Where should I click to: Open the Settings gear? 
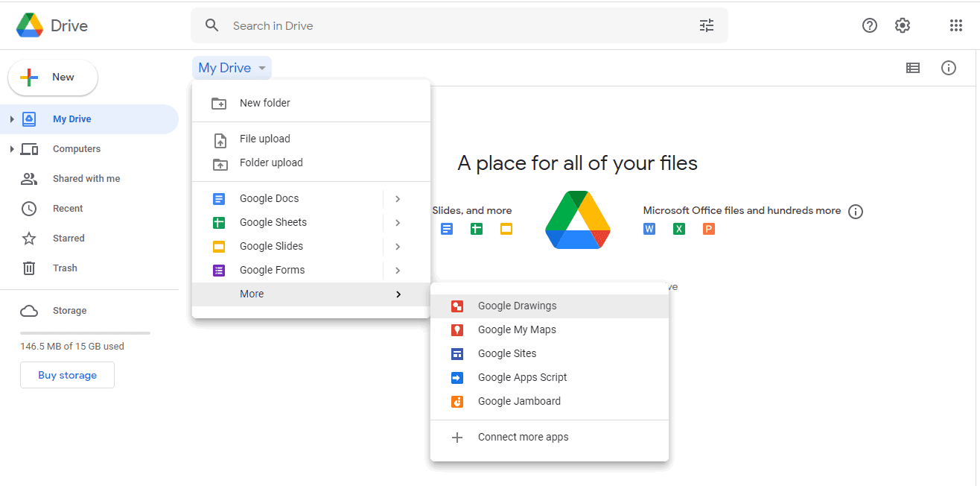(x=902, y=25)
